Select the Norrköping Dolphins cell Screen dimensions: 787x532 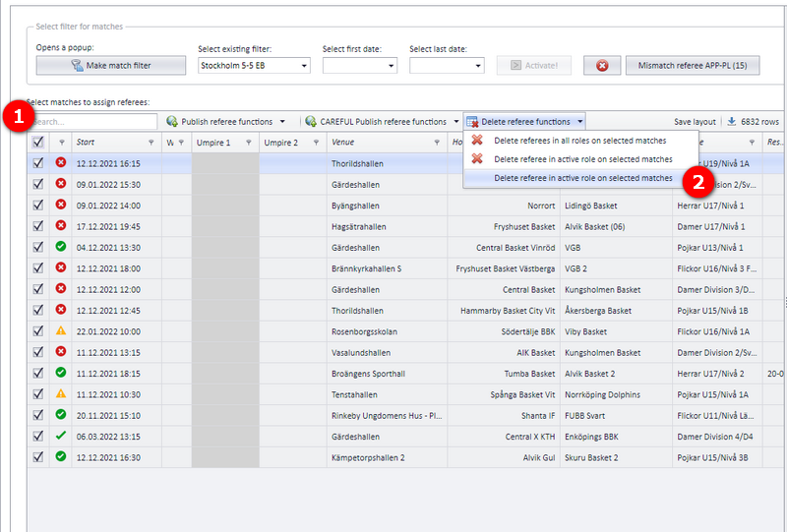pos(616,394)
